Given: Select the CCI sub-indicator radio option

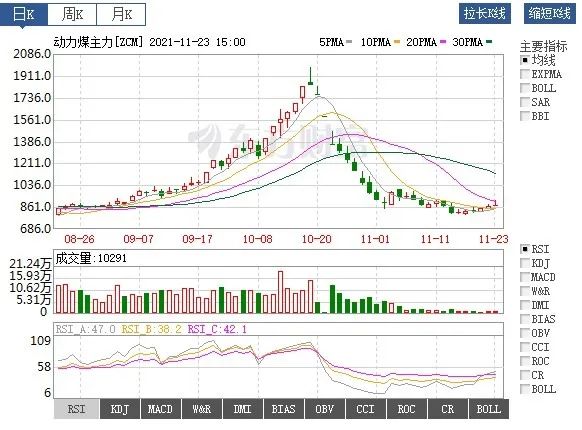Looking at the screenshot, I should click(x=525, y=347).
